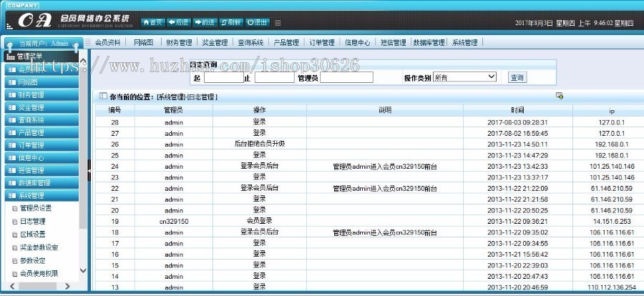Click the 查询 search button

click(x=517, y=77)
